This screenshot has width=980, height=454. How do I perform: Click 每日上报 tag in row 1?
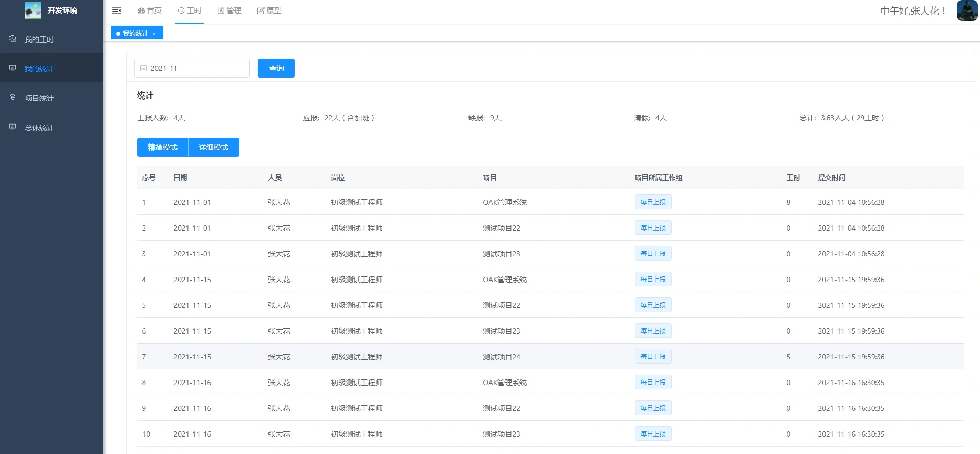click(653, 202)
